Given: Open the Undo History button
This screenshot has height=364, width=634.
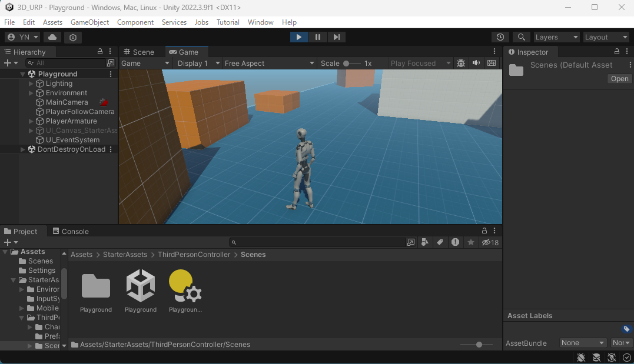Looking at the screenshot, I should 500,37.
